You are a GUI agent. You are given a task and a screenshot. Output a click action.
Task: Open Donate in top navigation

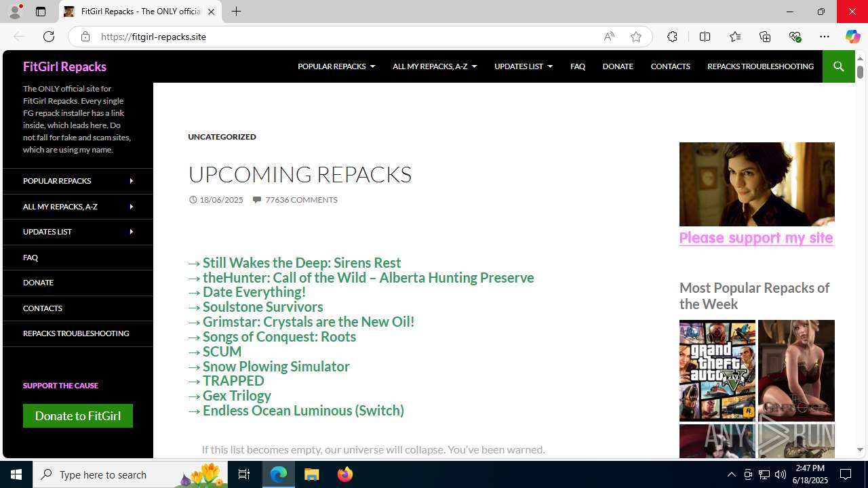[x=618, y=66]
